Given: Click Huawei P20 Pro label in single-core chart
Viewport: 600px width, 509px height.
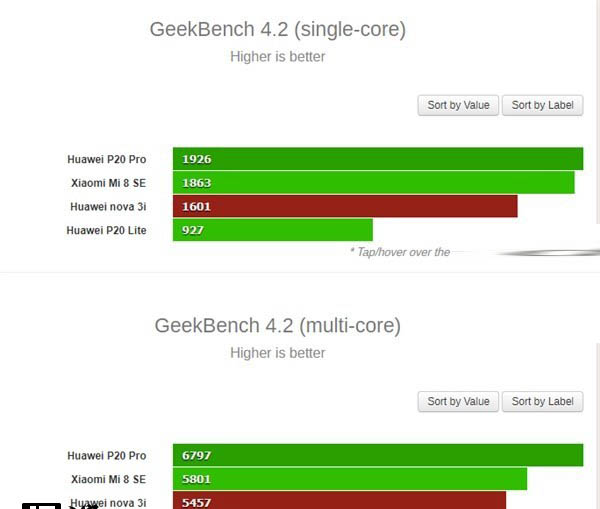Looking at the screenshot, I should pos(106,159).
